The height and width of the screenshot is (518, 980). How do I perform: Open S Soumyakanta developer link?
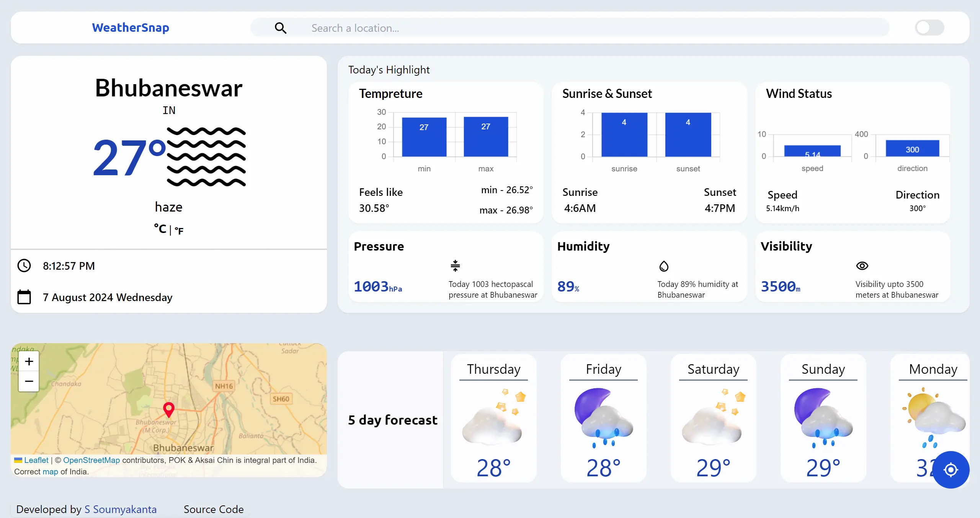pyautogui.click(x=120, y=509)
